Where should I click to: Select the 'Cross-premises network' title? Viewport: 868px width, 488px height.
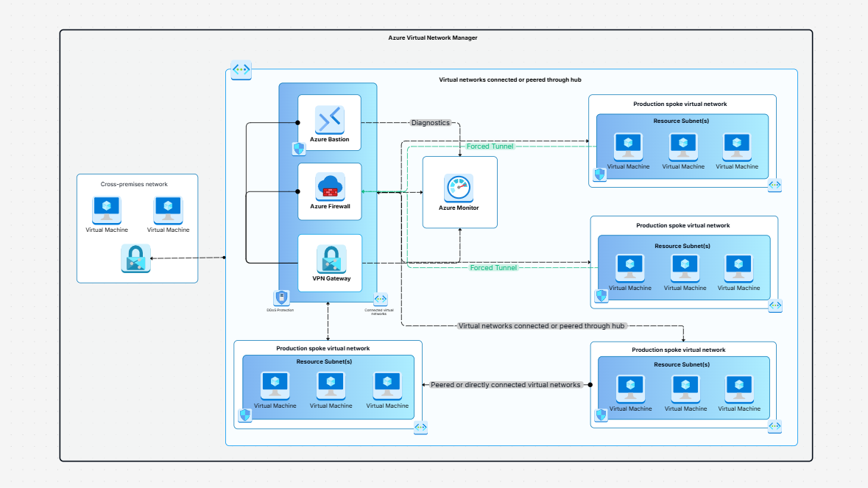134,184
